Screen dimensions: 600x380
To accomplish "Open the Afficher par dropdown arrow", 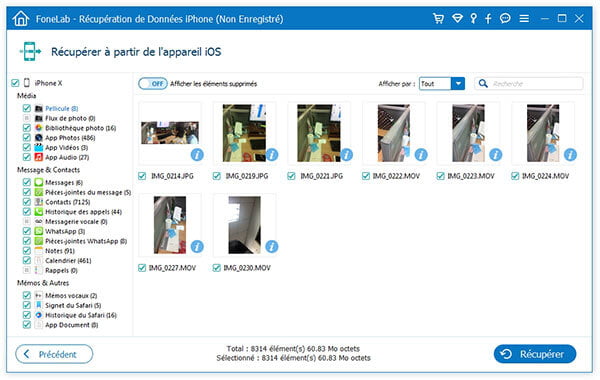I will coord(458,83).
